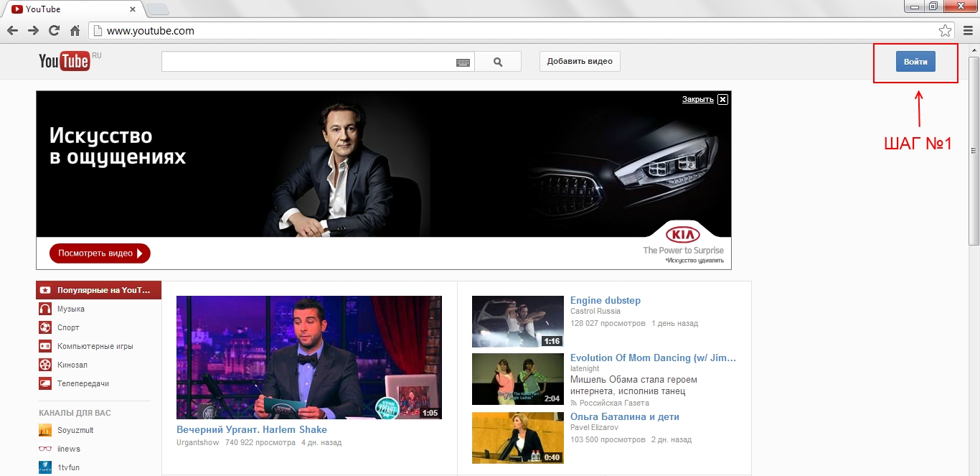Close the Kia ad with X icon
The height and width of the screenshot is (476, 980).
click(x=722, y=99)
